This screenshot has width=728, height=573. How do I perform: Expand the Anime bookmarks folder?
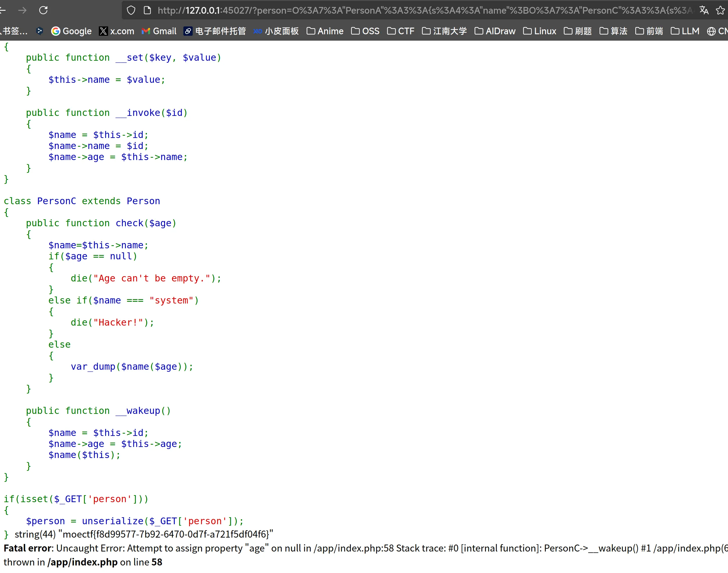[x=325, y=31]
